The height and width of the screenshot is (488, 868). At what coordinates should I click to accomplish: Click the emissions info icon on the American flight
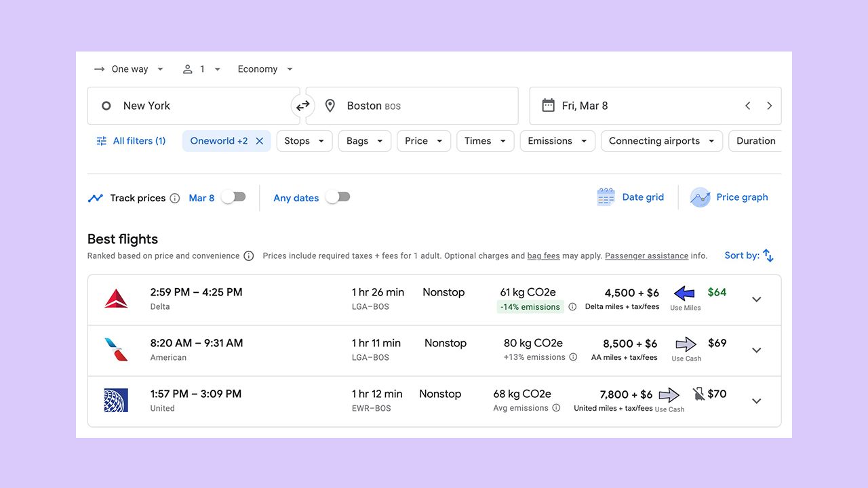(573, 357)
